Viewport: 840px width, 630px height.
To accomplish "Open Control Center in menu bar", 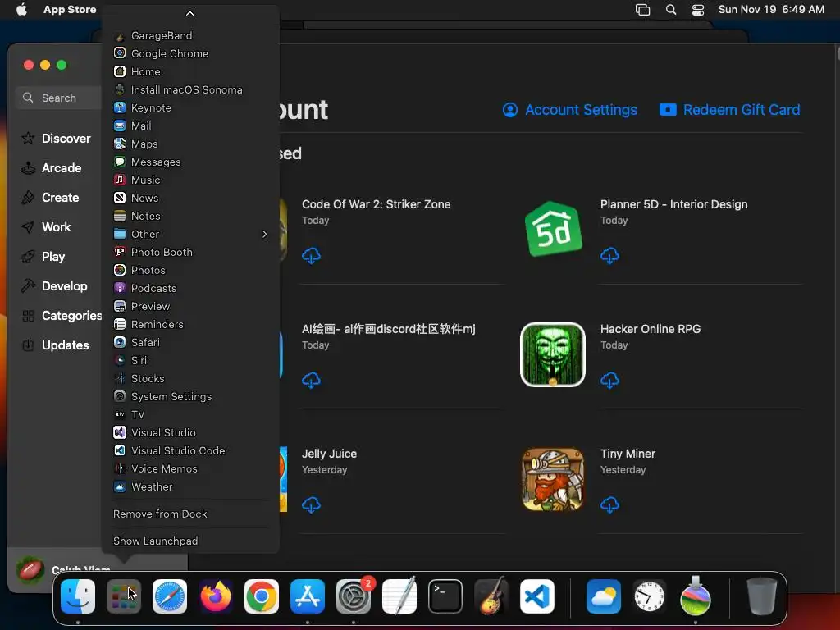I will 698,10.
